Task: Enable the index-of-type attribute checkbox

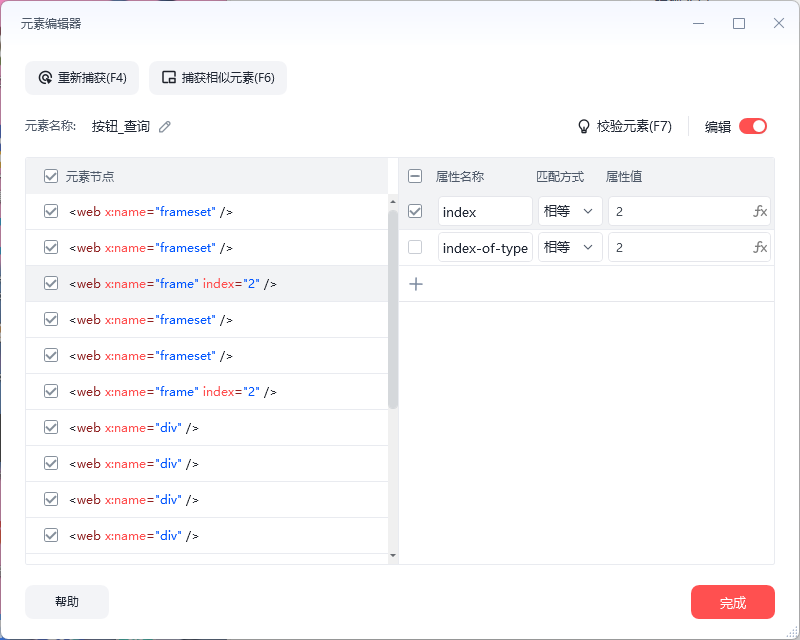Action: click(x=415, y=248)
